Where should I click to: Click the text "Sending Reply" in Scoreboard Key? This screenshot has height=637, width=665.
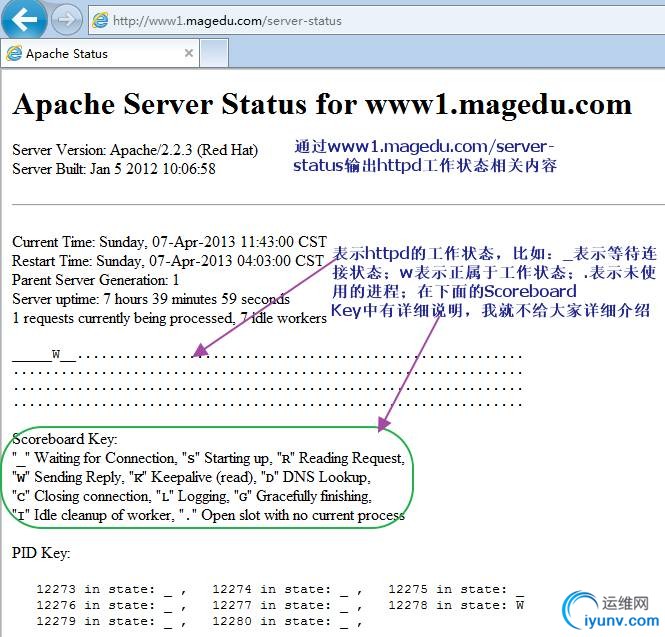coord(78,477)
